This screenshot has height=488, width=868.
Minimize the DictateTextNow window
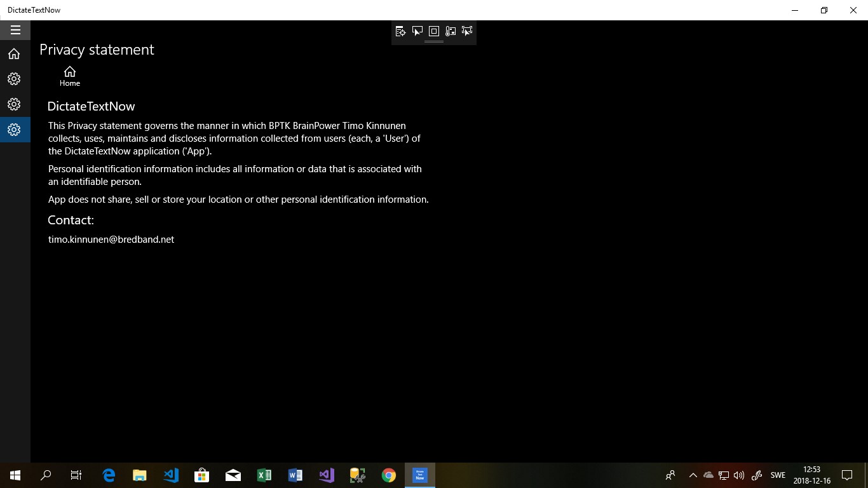795,10
